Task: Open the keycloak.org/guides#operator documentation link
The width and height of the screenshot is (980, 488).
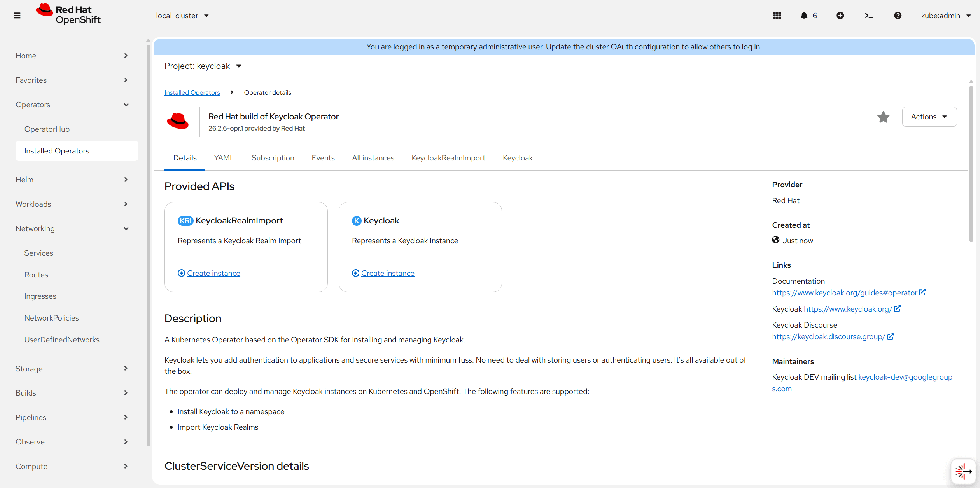Action: pos(845,293)
